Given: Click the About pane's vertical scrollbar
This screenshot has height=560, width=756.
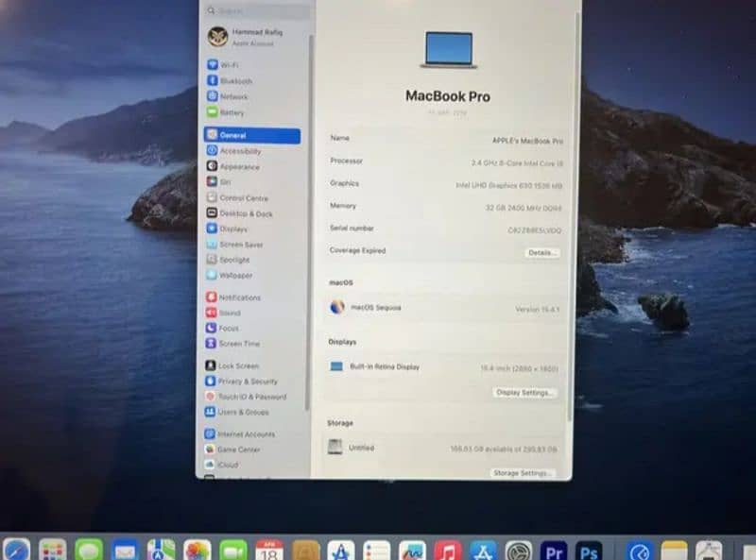Looking at the screenshot, I should (x=574, y=216).
